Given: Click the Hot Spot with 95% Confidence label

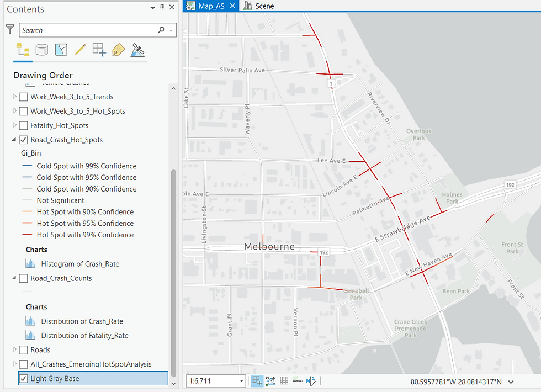Looking at the screenshot, I should pyautogui.click(x=85, y=223).
